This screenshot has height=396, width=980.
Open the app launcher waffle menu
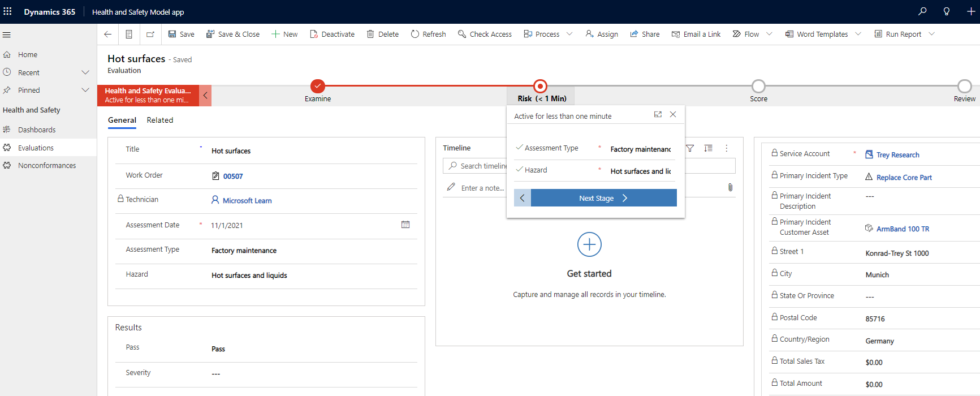7,11
